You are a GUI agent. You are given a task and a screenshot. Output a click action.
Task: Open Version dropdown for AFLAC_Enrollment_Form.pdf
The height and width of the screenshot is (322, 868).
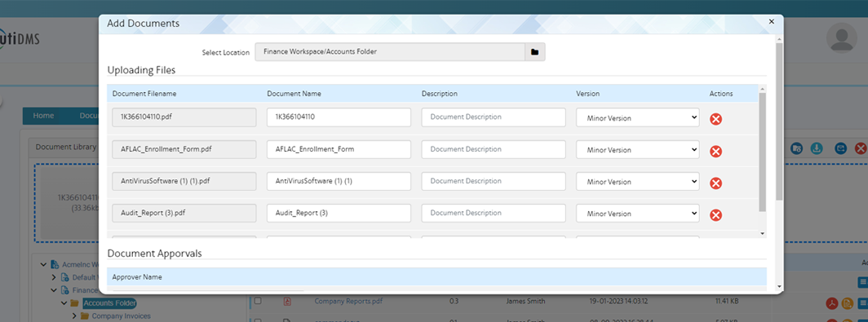638,150
